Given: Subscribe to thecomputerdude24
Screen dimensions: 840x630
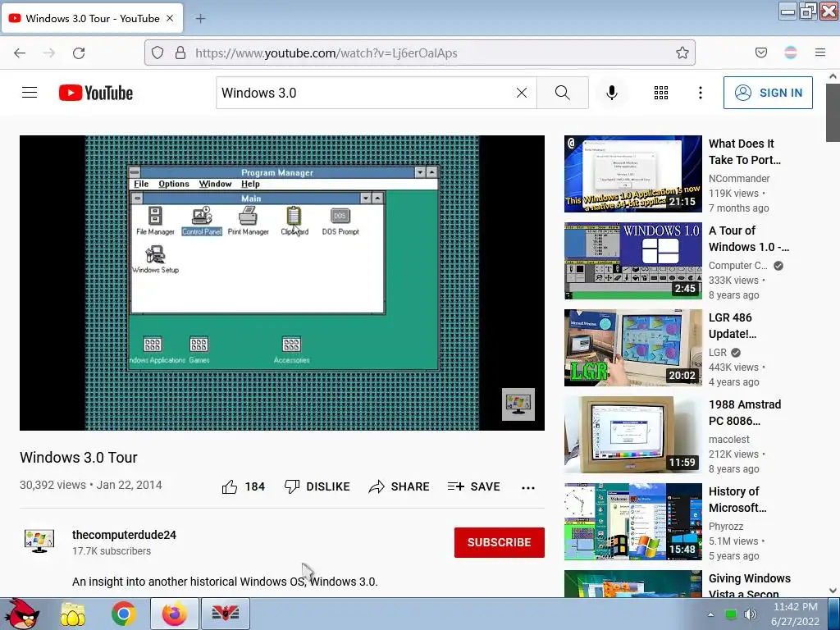Looking at the screenshot, I should (x=500, y=542).
